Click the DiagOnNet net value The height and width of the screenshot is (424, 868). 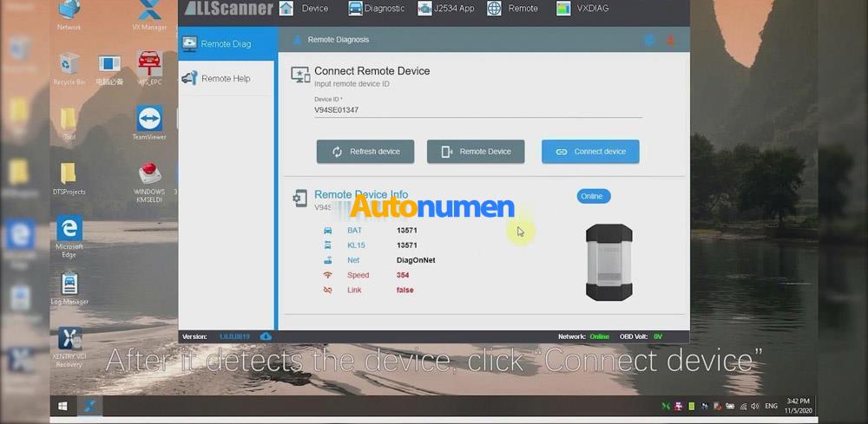pos(416,260)
